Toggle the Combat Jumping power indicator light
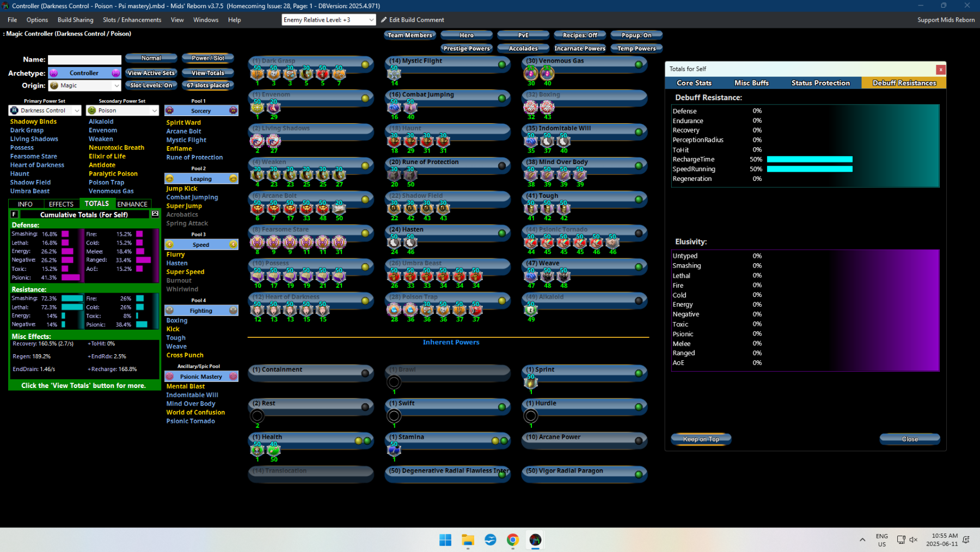This screenshot has width=980, height=552. tap(502, 98)
